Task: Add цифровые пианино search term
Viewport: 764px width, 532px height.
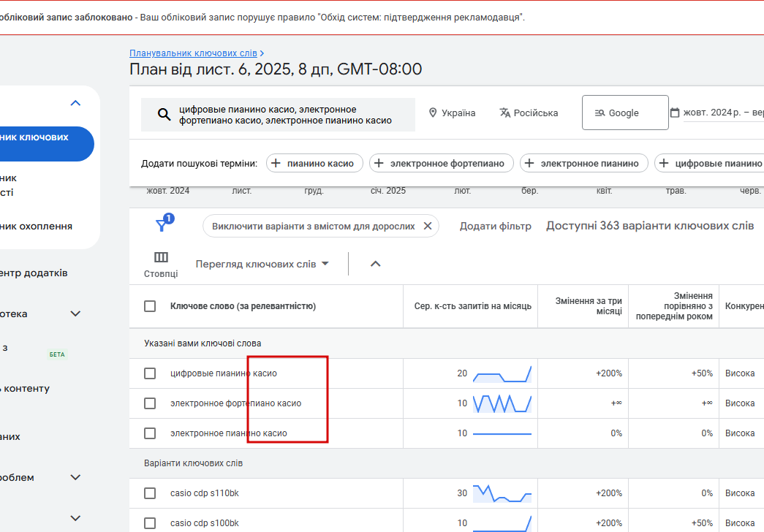Action: click(711, 163)
